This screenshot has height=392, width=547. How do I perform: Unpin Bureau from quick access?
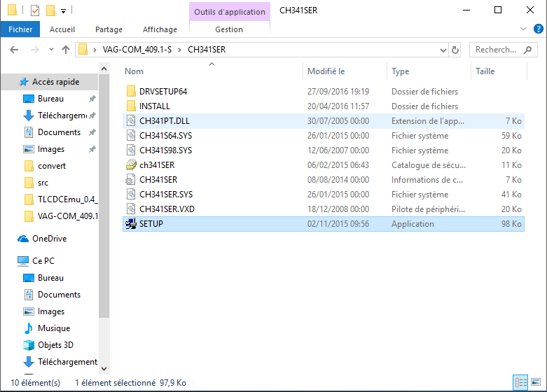(92, 99)
